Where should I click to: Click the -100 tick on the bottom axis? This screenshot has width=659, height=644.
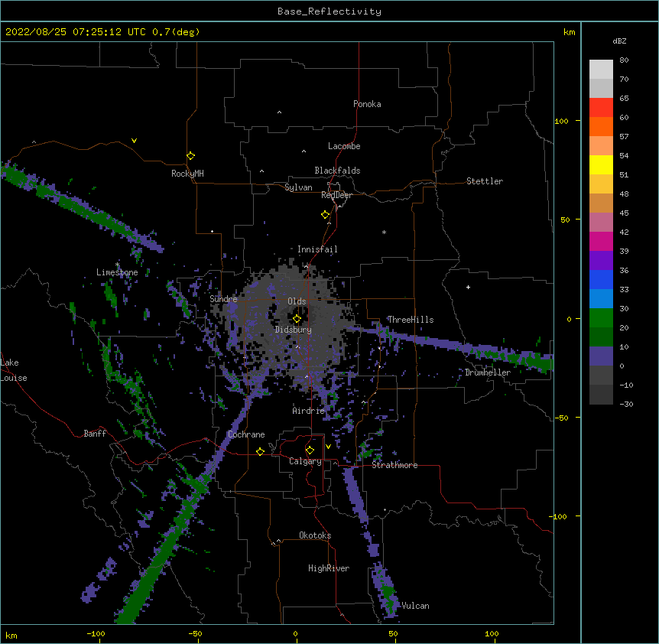(96, 633)
